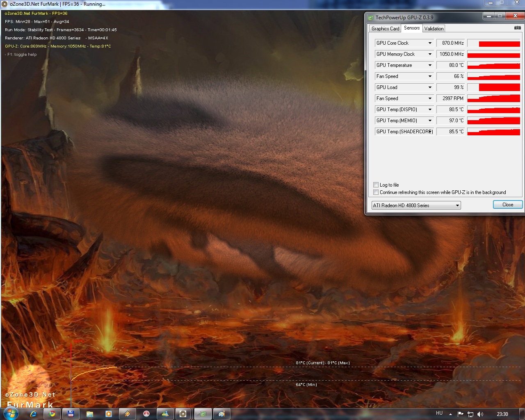This screenshot has height=420, width=525.
Task: Click the 85.5 °C SHADERCORE value
Action: 450,132
